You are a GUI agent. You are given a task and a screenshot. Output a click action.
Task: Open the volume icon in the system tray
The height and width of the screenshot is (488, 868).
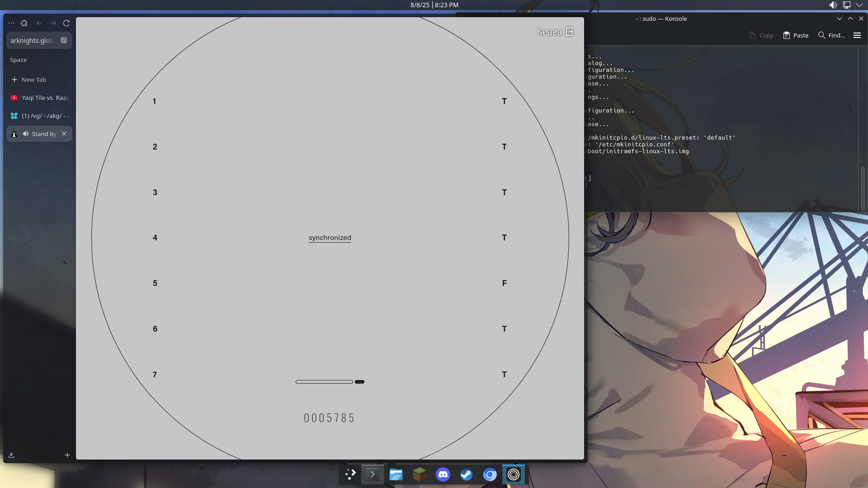tap(833, 5)
